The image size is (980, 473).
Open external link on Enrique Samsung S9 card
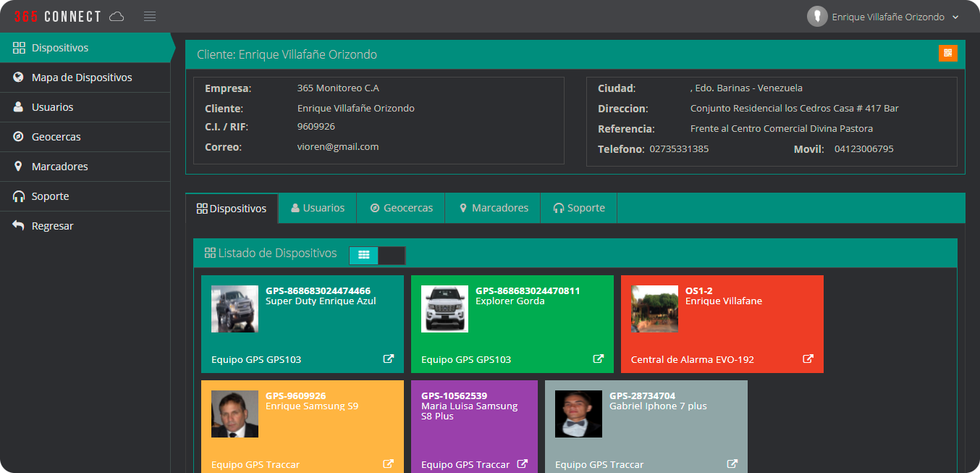(389, 464)
